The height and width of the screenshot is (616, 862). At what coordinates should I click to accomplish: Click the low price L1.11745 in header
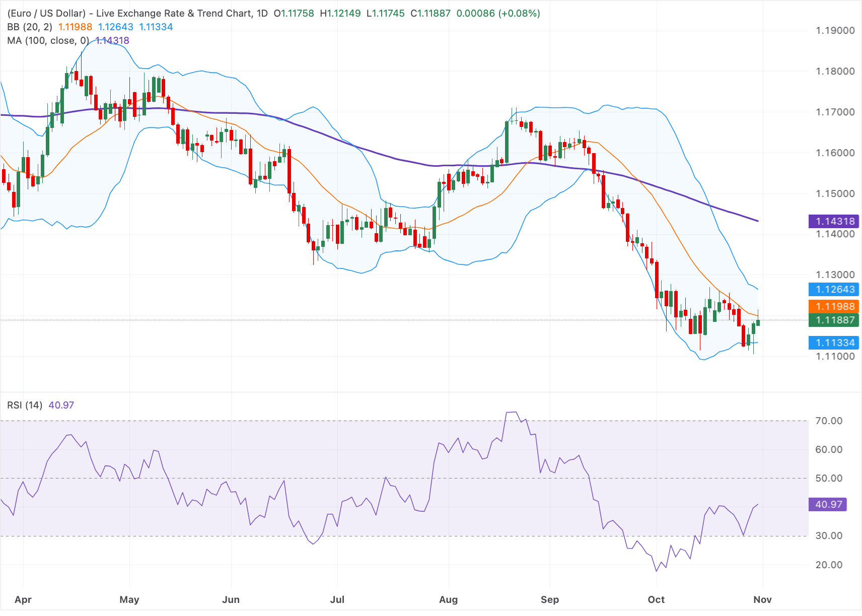[386, 13]
